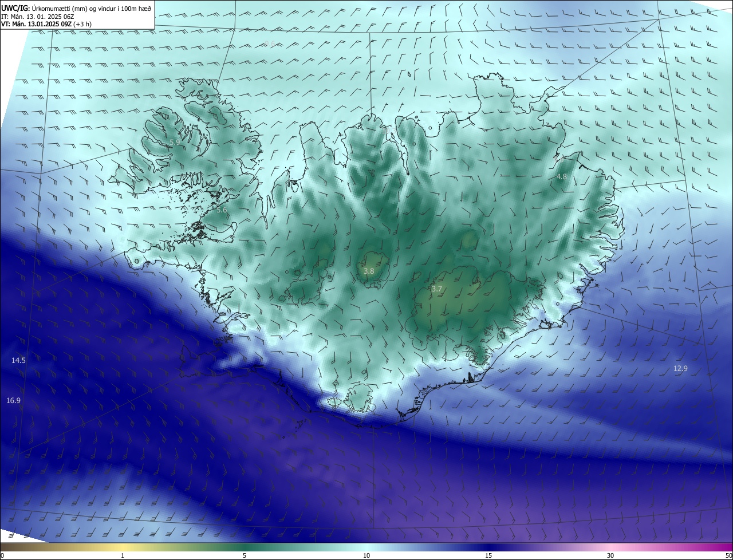
Task: Click the 3.7 value on the large glacier
Action: tap(437, 289)
